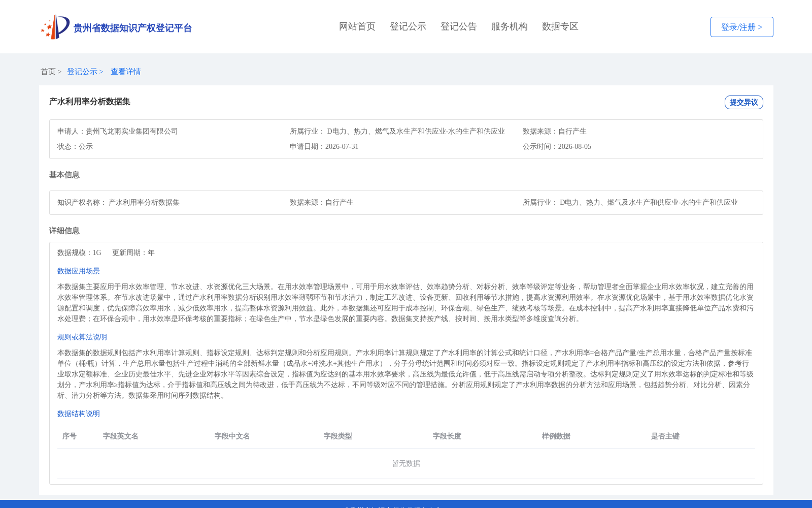The image size is (812, 508).
Task: Open the 贵州省数据知识产权登记平台 title link
Action: click(132, 28)
